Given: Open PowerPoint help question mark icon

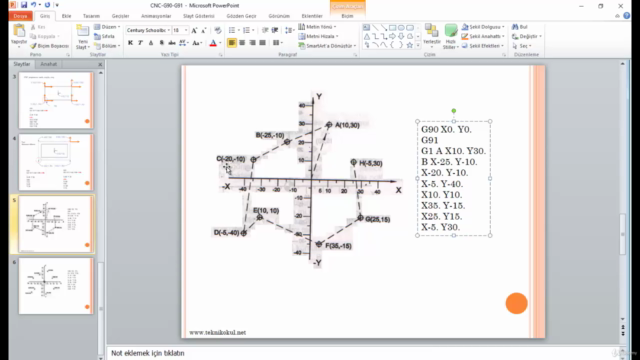Looking at the screenshot, I should point(627,16).
